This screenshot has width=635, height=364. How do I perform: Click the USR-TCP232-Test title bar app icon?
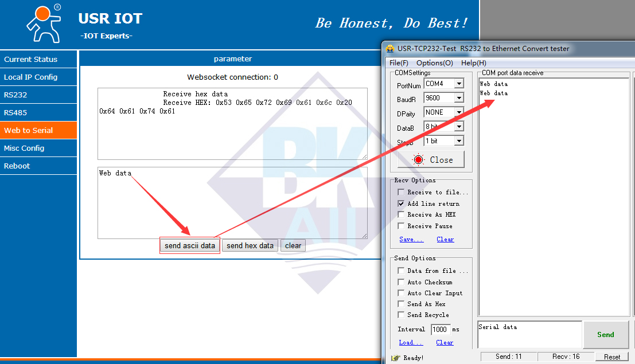tap(390, 49)
